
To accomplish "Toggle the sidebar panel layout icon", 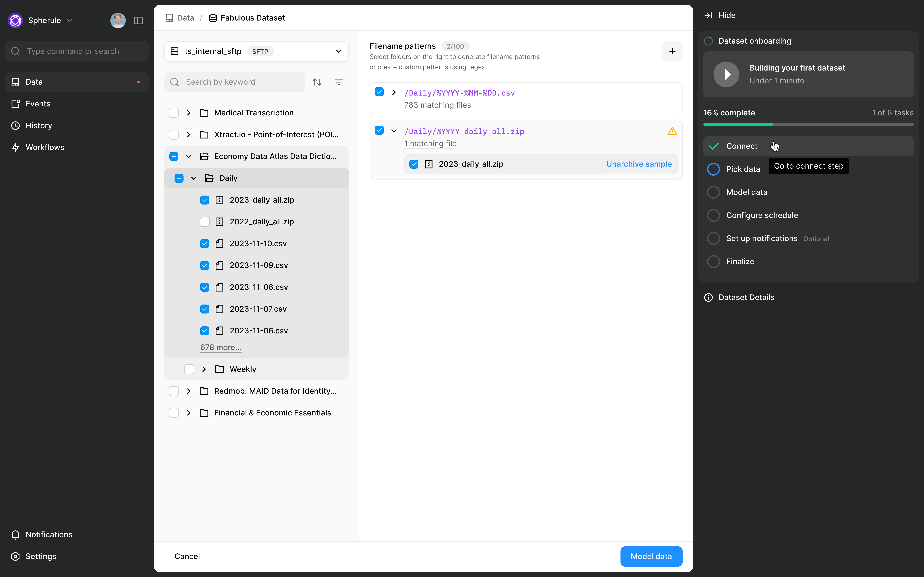I will [x=139, y=21].
